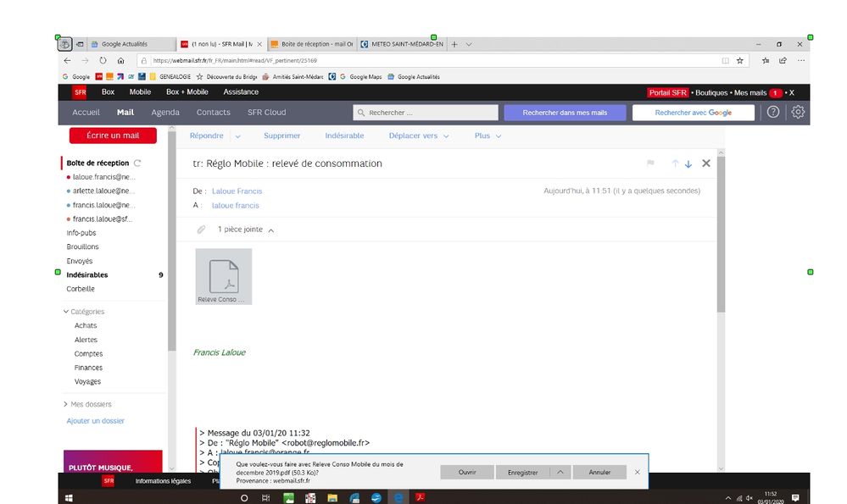
Task: Open Mobile menu in SFR bar
Action: pyautogui.click(x=140, y=92)
